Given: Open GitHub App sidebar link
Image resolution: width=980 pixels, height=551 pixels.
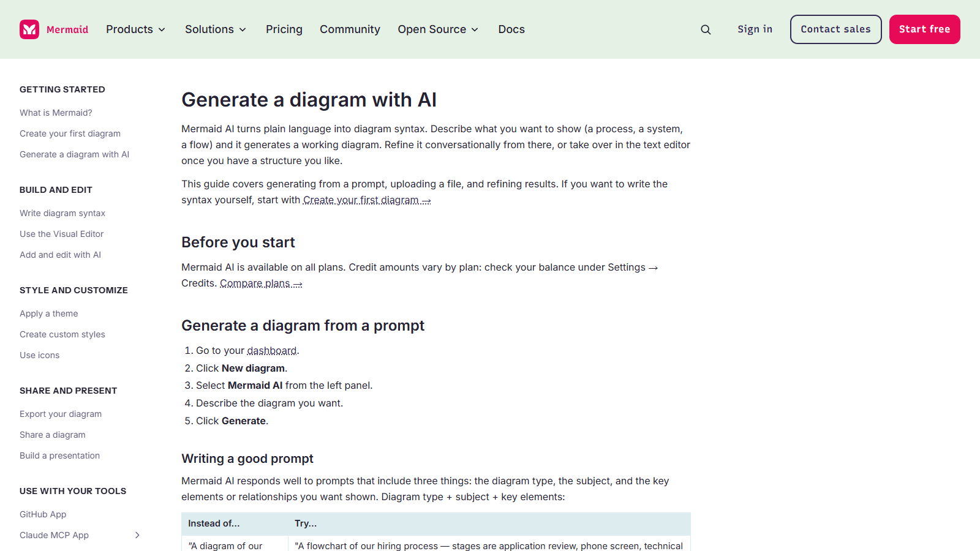Looking at the screenshot, I should [43, 514].
